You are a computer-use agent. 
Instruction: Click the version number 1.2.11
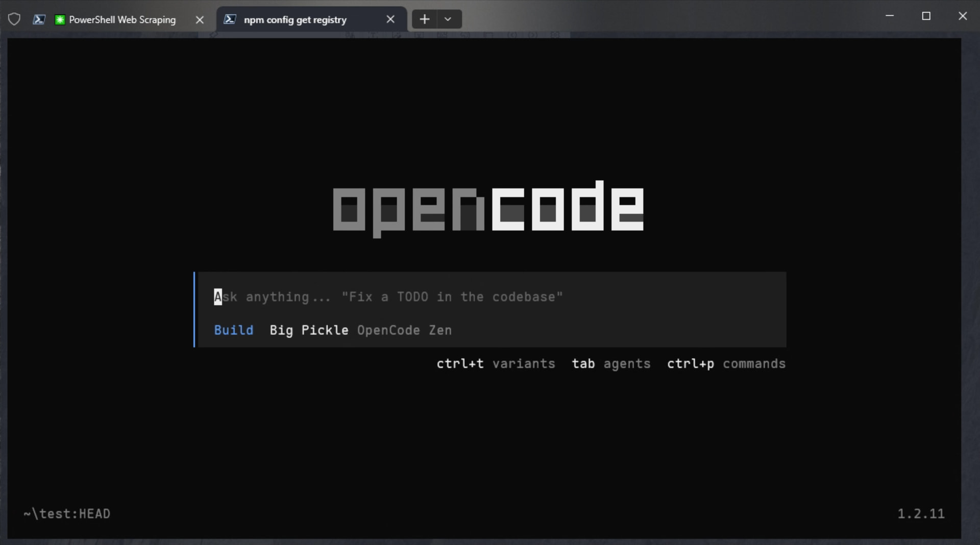pos(921,514)
